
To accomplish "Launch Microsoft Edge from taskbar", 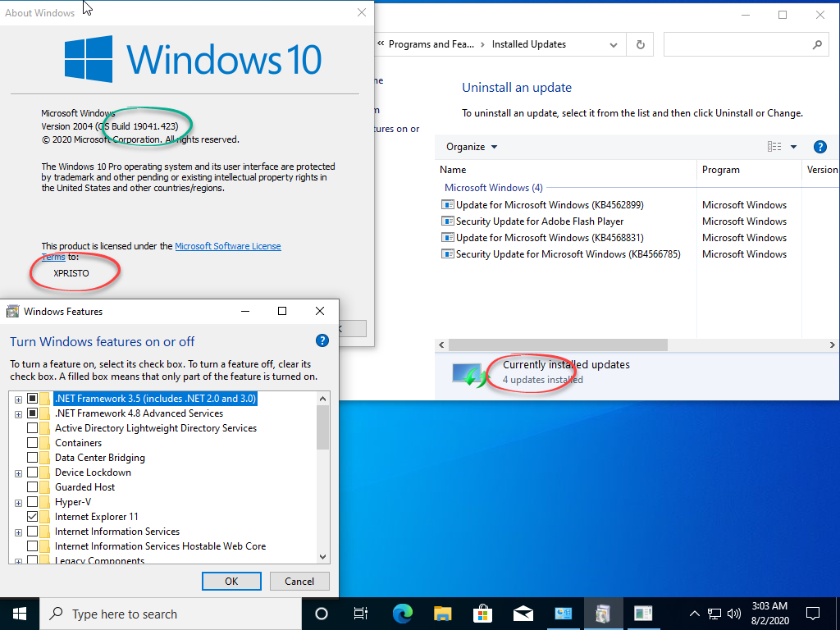I will [402, 614].
